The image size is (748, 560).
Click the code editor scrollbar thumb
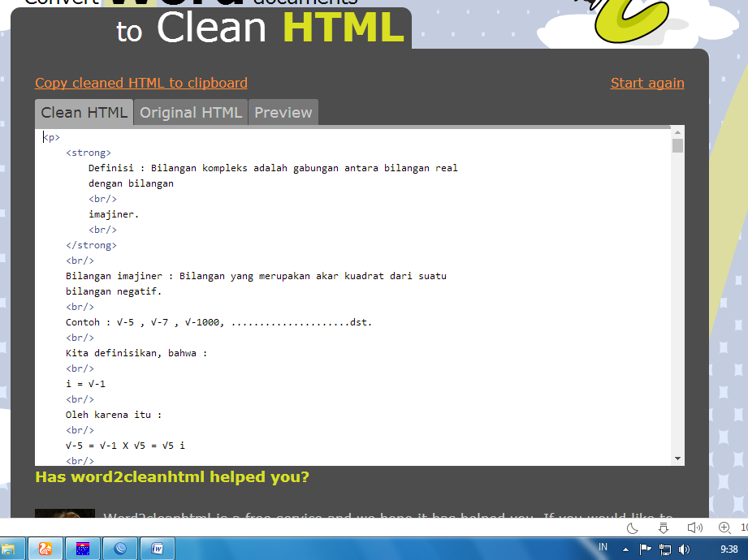[x=677, y=145]
